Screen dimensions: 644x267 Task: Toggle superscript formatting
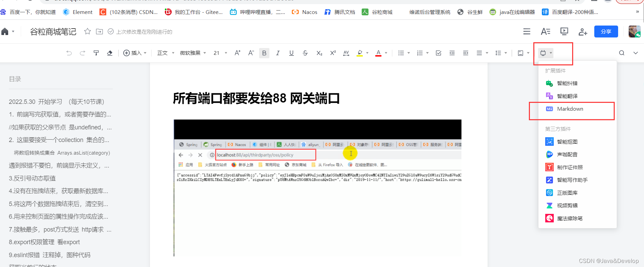[333, 53]
